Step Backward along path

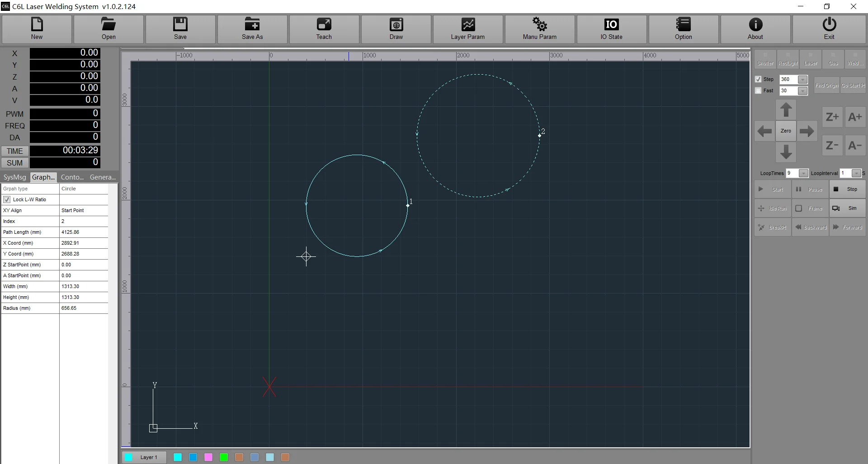point(810,227)
